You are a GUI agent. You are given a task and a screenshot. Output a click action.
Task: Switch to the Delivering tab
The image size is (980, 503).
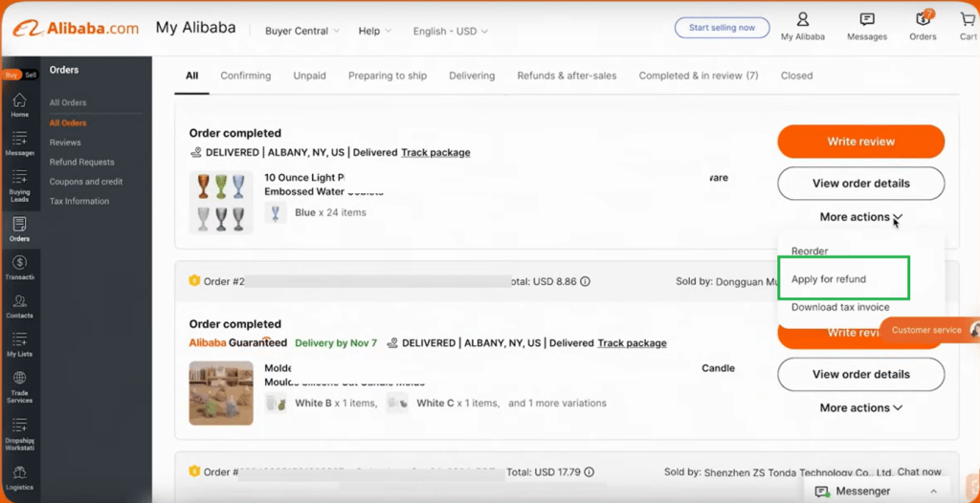tap(472, 76)
